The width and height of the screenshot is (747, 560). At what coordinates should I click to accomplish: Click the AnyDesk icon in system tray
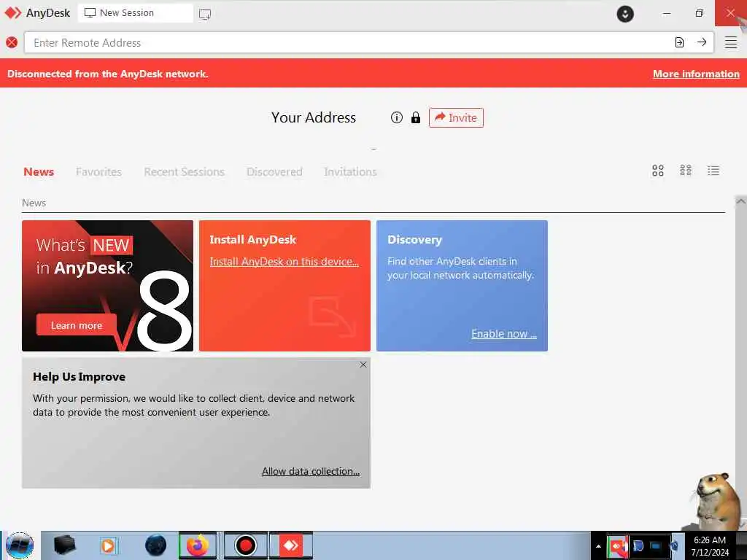tap(617, 545)
